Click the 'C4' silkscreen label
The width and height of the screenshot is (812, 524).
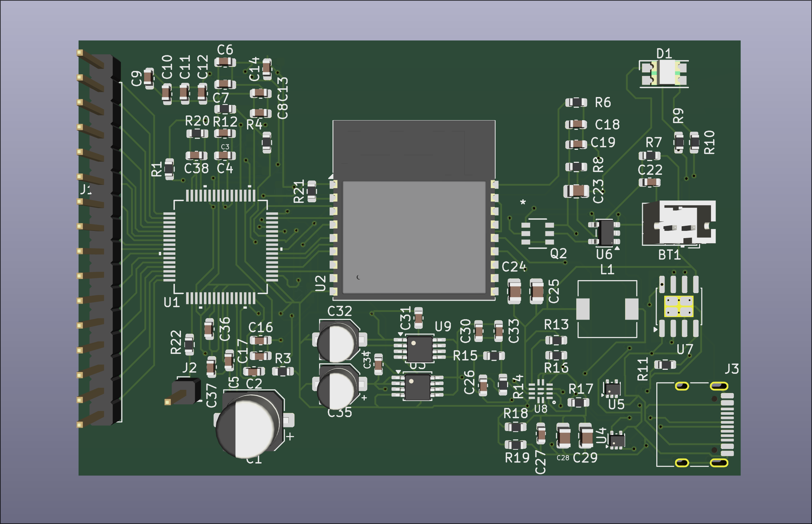point(225,168)
